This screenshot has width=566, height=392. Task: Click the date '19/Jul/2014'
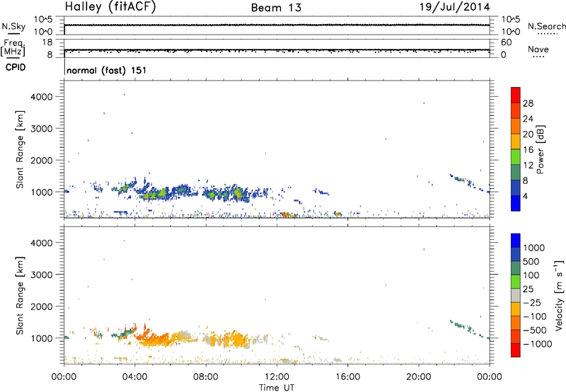tap(454, 7)
